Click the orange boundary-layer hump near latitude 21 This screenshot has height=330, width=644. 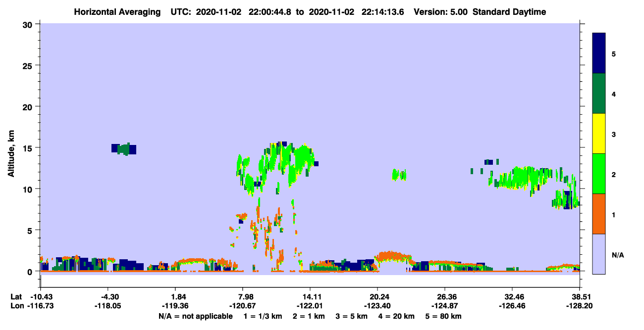click(394, 257)
